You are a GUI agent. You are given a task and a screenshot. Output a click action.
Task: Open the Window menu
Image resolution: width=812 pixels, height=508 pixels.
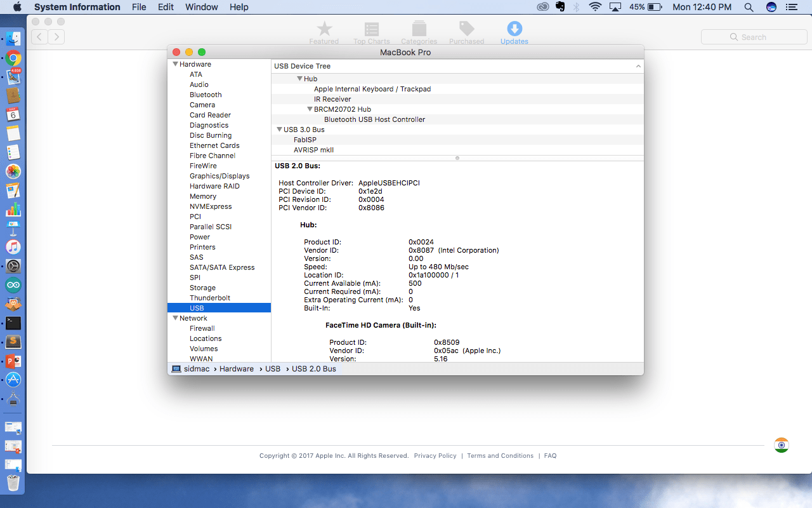pos(202,7)
